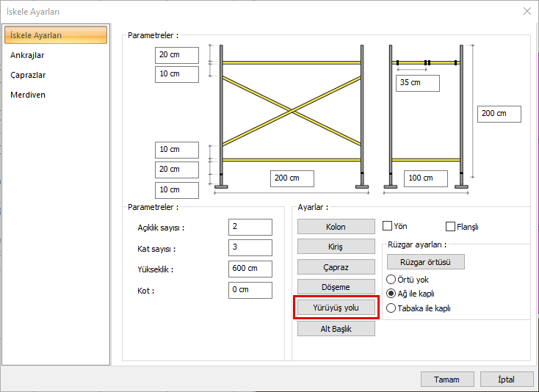Focus the Yükseklik 600 cm field
The height and width of the screenshot is (392, 539).
click(x=250, y=269)
